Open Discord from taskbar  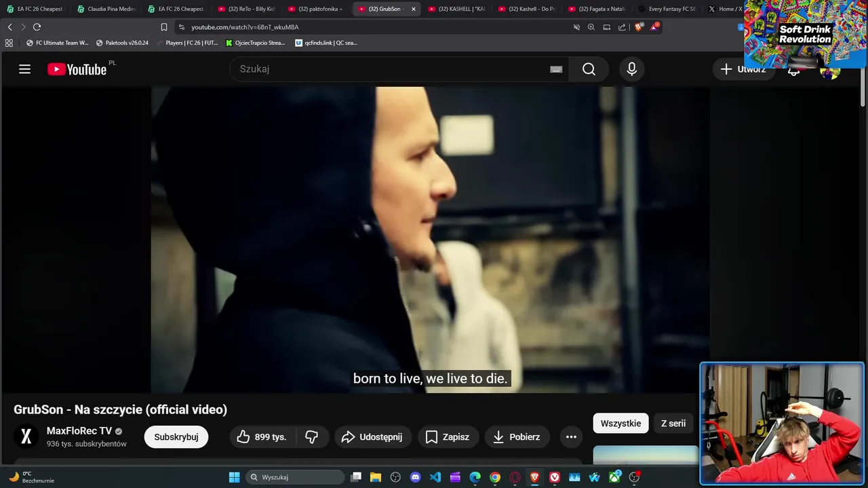pyautogui.click(x=415, y=477)
